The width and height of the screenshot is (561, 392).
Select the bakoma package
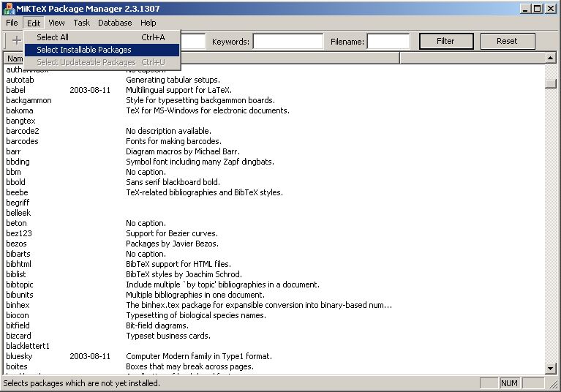20,110
